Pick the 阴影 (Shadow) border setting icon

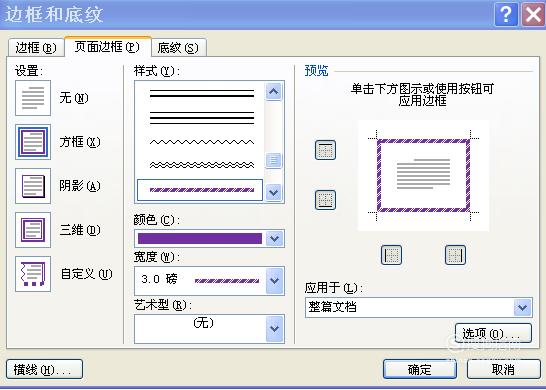point(33,186)
